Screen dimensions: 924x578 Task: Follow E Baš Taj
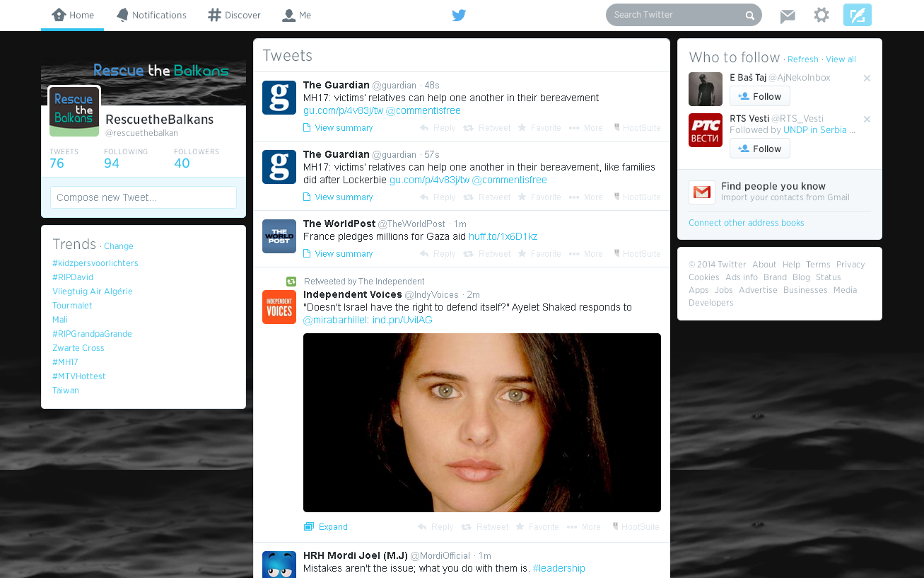click(760, 96)
